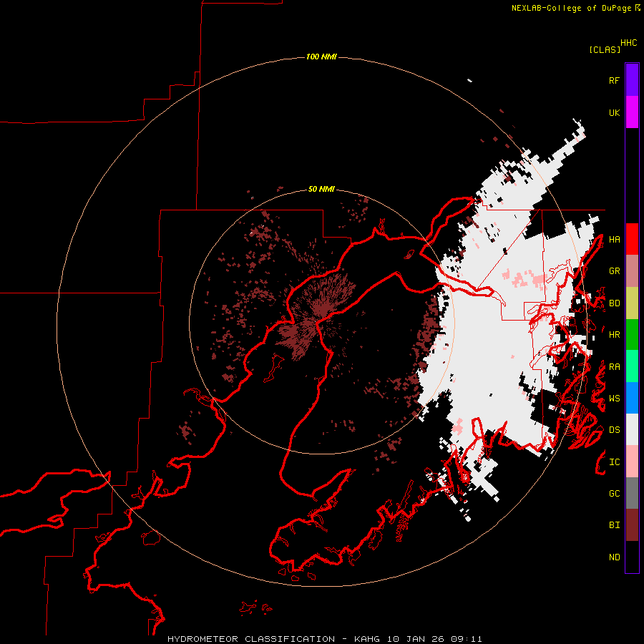
Task: Pick the HR green legend swatch
Action: (x=632, y=335)
